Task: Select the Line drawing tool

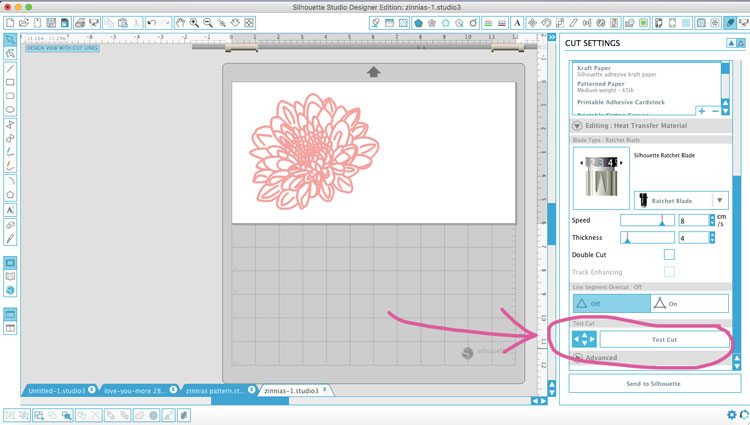Action: pyautogui.click(x=10, y=69)
